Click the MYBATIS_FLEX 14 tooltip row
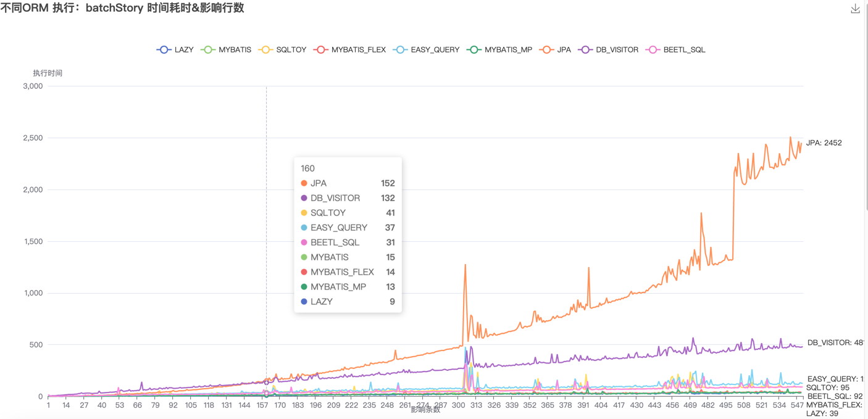The image size is (868, 419). coord(348,272)
